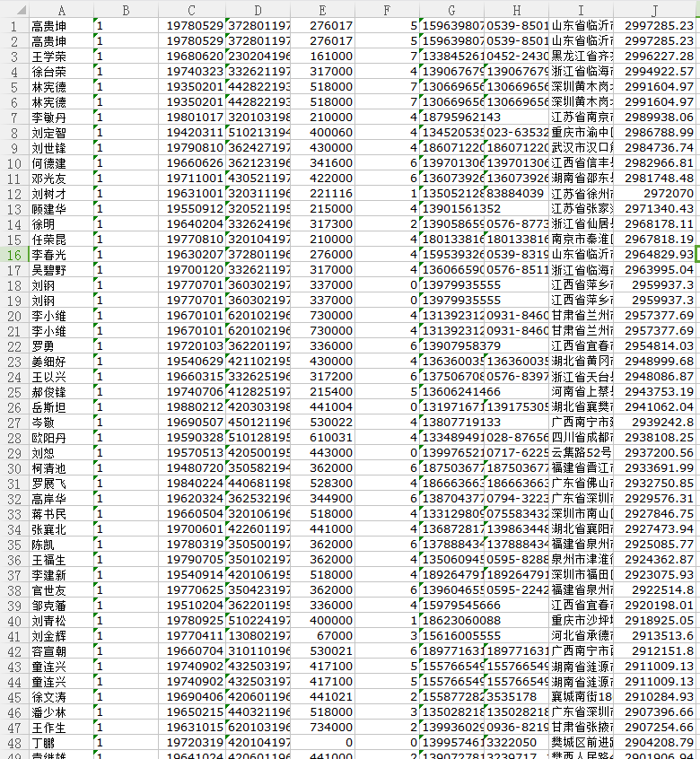Viewport: 700px width, 759px height.
Task: Click cell with name 徐台荣
Action: [61, 72]
